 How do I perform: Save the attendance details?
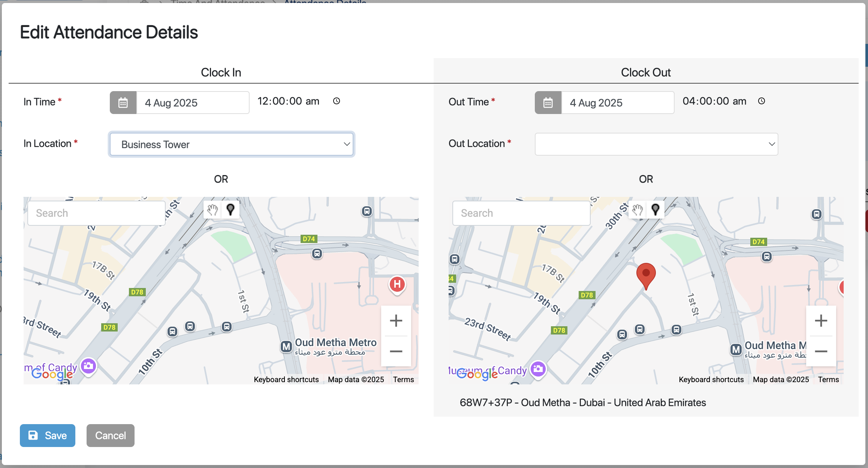(47, 435)
